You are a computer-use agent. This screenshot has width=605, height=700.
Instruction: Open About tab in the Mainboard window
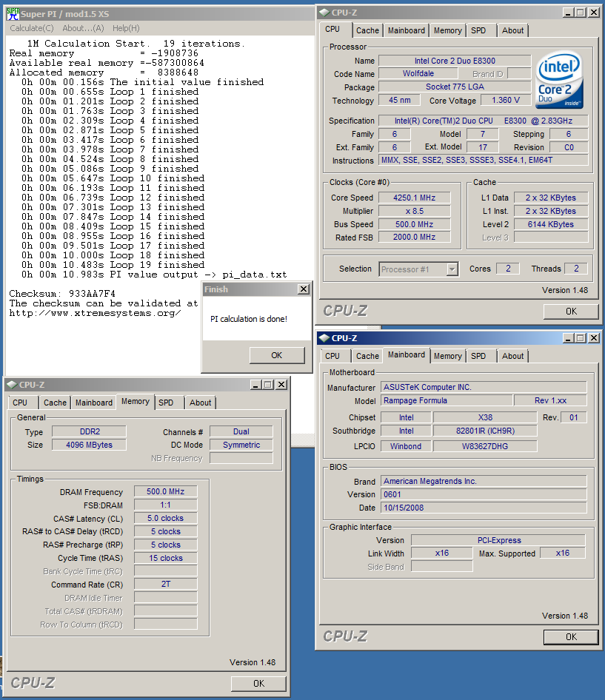coord(512,356)
